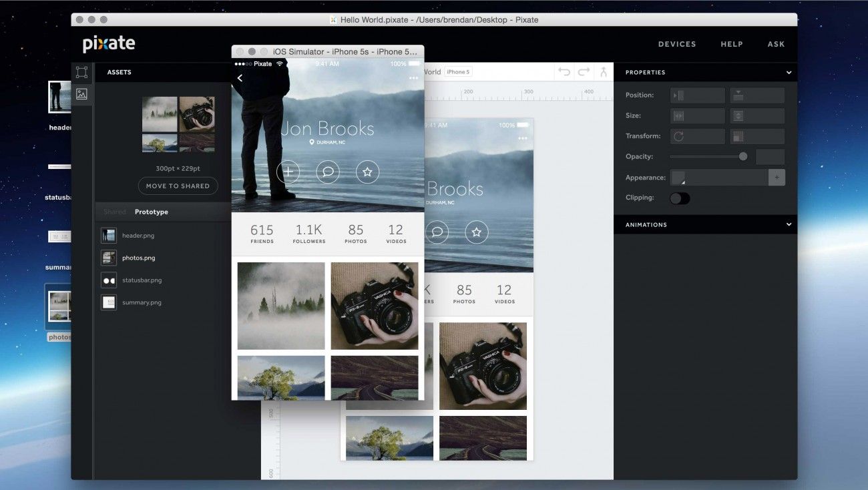Click the Undo arrow in canvas toolbar
This screenshot has width=868, height=490.
pos(564,72)
